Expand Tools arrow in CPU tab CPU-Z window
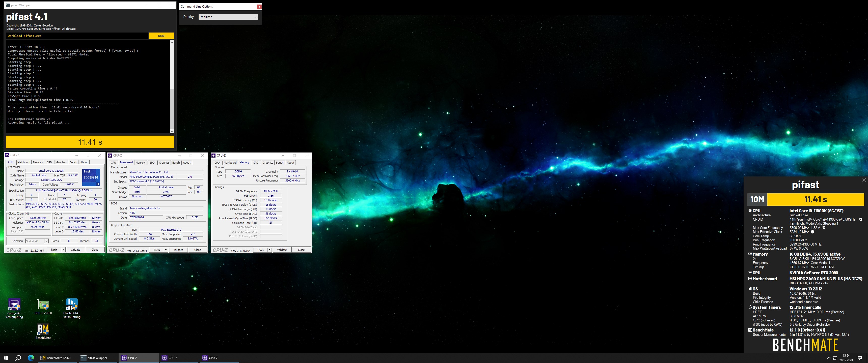 (63, 250)
